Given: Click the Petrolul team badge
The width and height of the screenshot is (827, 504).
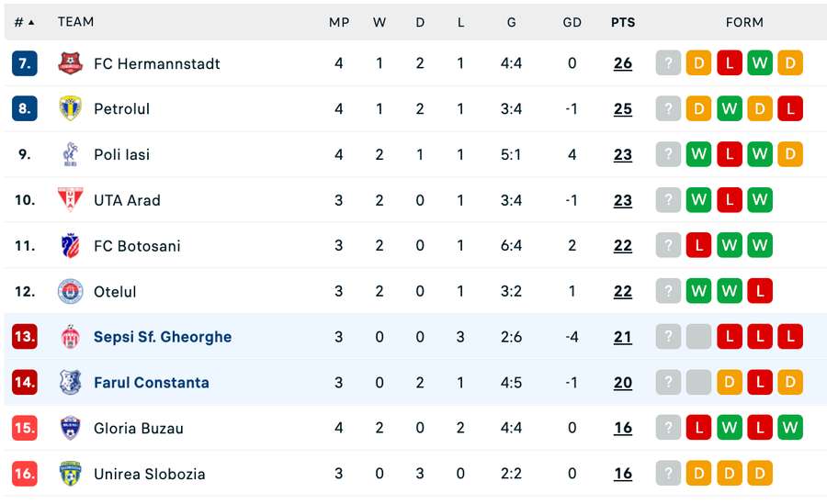Looking at the screenshot, I should click(x=70, y=108).
